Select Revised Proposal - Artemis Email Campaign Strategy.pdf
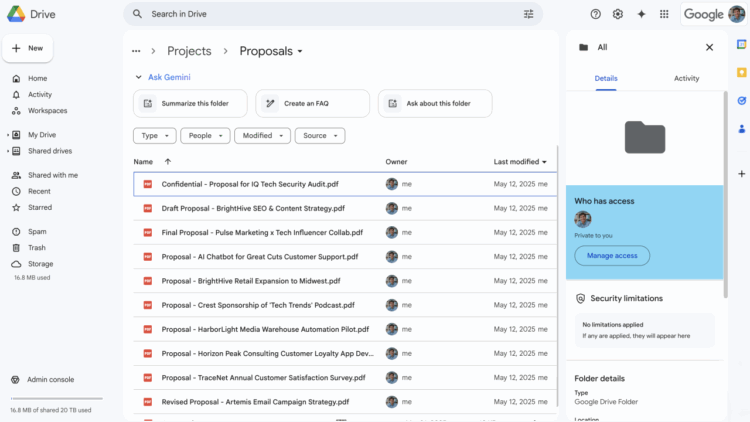 click(345, 402)
